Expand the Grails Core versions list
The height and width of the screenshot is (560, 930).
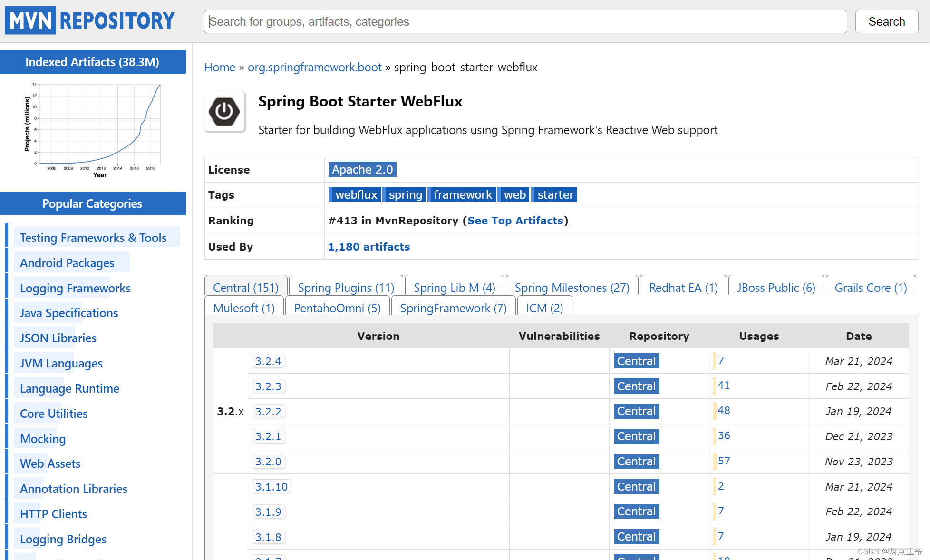(871, 287)
